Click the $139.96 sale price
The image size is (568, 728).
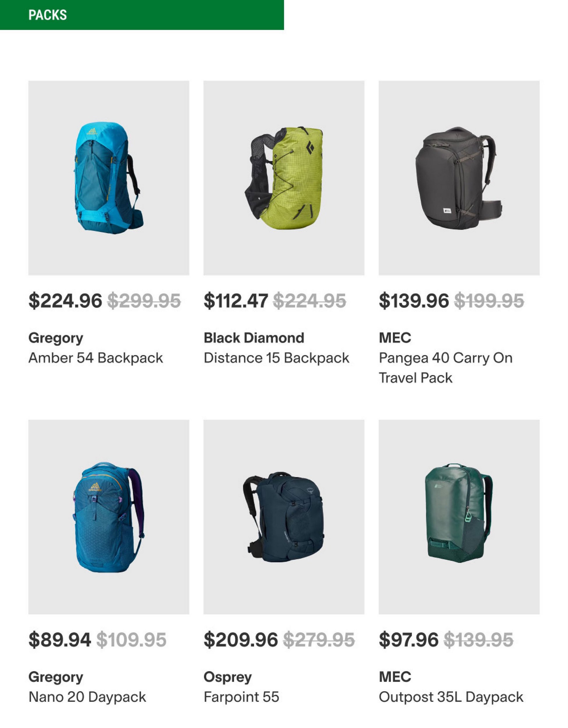tap(414, 301)
